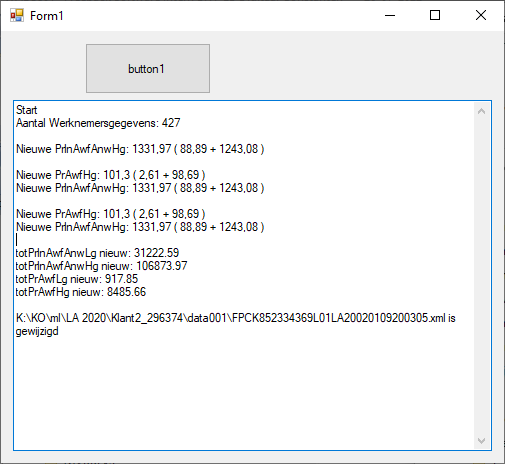Click the xml file path line
Image resolution: width=505 pixels, height=464 pixels.
236,318
